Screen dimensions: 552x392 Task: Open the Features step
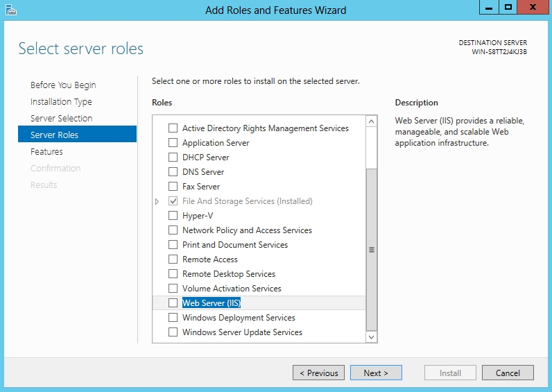pyautogui.click(x=46, y=152)
